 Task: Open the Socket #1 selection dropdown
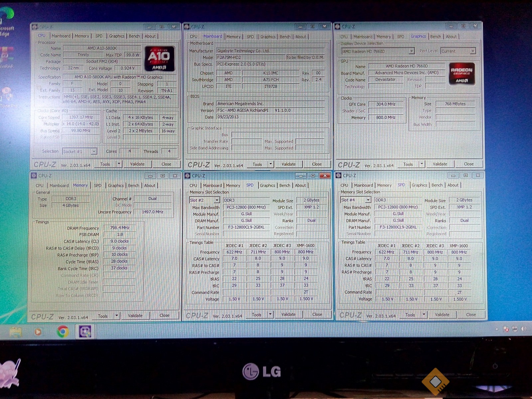(x=94, y=152)
